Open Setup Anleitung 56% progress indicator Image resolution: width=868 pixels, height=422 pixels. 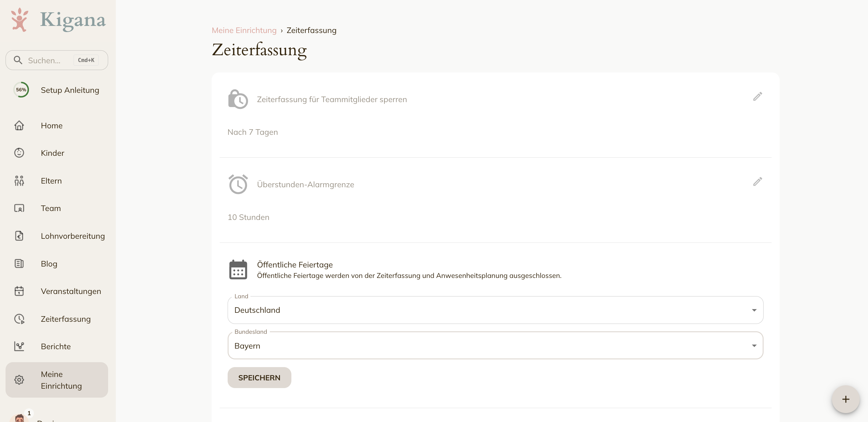pos(21,90)
